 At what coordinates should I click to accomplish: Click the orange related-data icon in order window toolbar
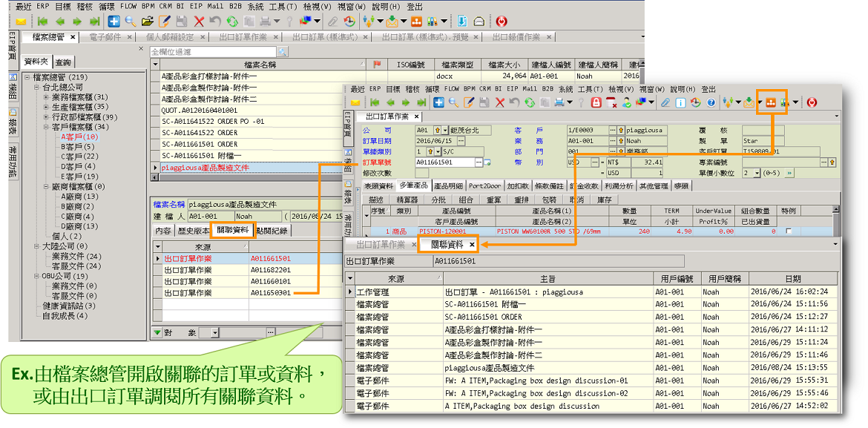click(770, 102)
